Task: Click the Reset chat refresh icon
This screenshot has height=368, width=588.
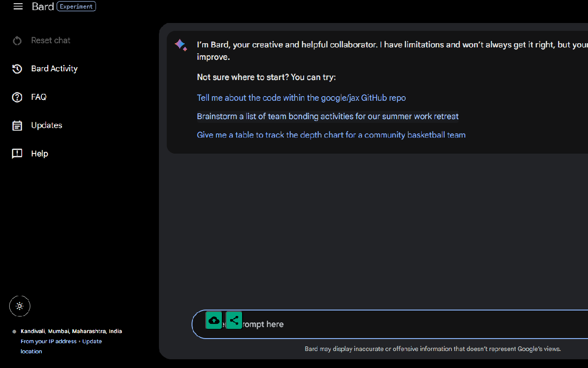Action: [17, 40]
